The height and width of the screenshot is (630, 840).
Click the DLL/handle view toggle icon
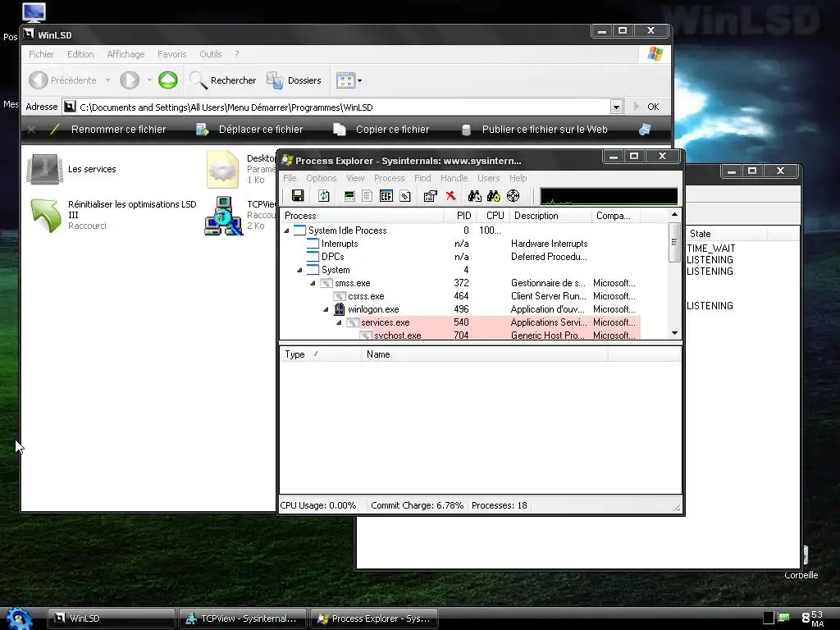click(405, 196)
